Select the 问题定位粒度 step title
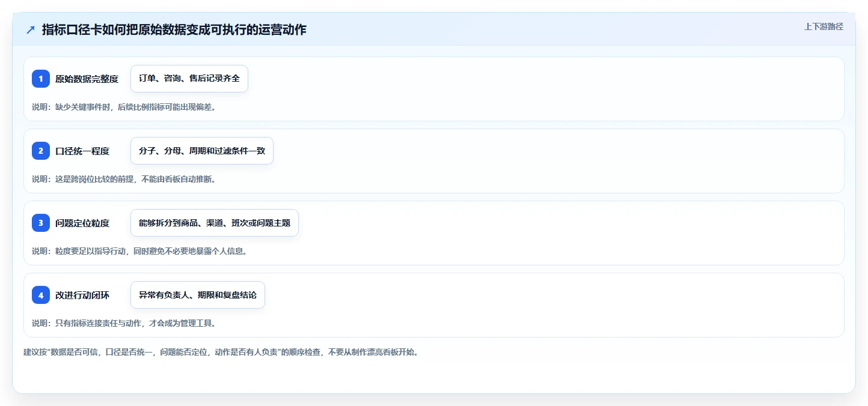Screen dimensions: 868x406 coord(82,223)
